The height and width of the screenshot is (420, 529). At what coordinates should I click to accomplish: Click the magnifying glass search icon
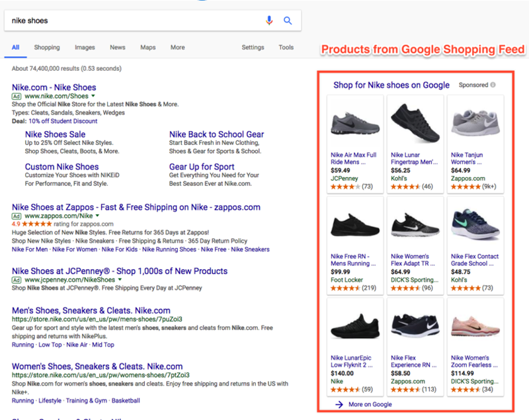288,21
